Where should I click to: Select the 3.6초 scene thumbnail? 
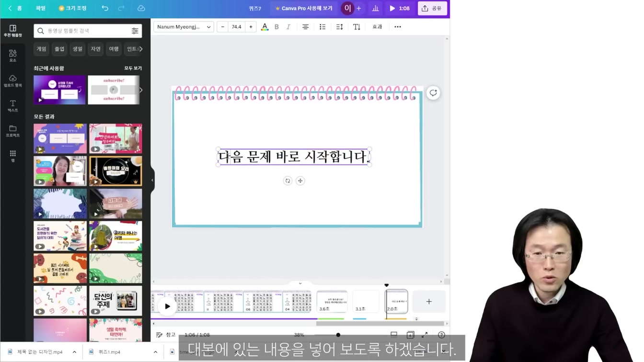coord(332,302)
